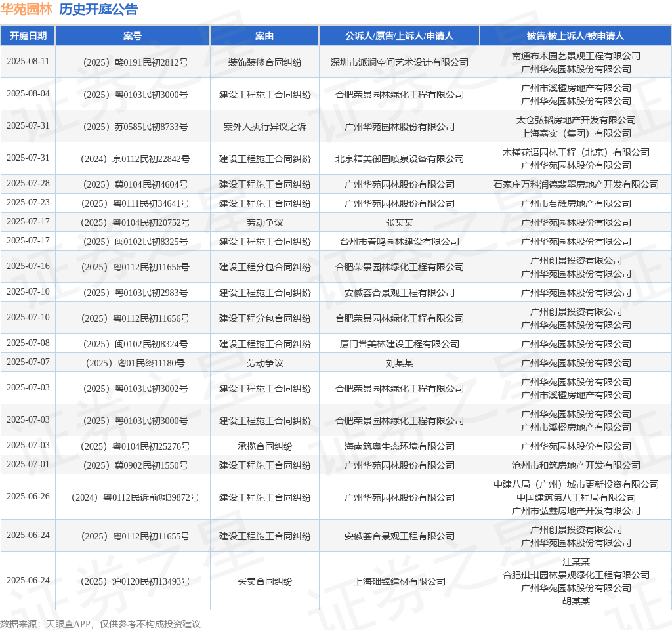Click case number 冀0104民初4604号
Viewport: 672px width, 630px height.
tap(135, 184)
